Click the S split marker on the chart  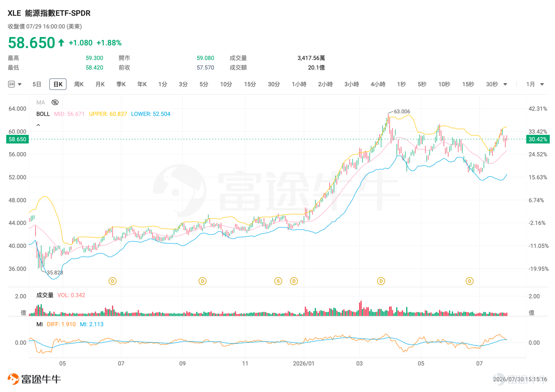(x=278, y=281)
